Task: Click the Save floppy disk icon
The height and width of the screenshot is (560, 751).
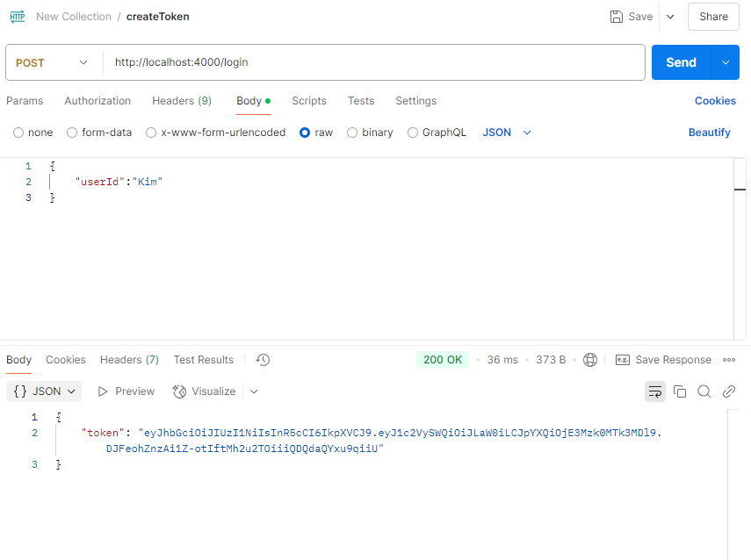Action: (x=617, y=17)
